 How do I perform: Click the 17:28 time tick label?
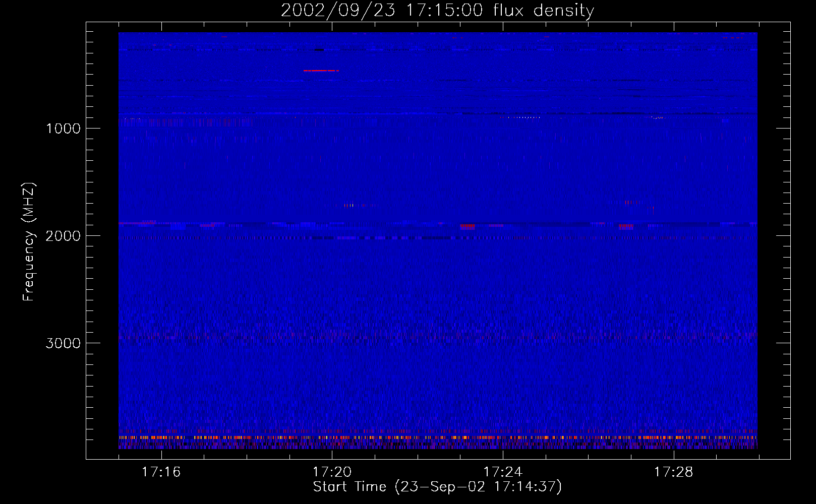tap(674, 472)
